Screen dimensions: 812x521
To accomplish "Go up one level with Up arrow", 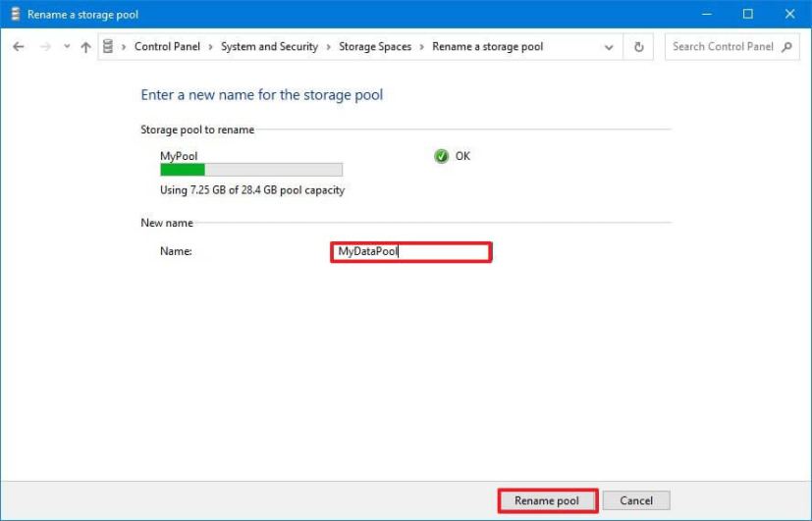I will 86,47.
